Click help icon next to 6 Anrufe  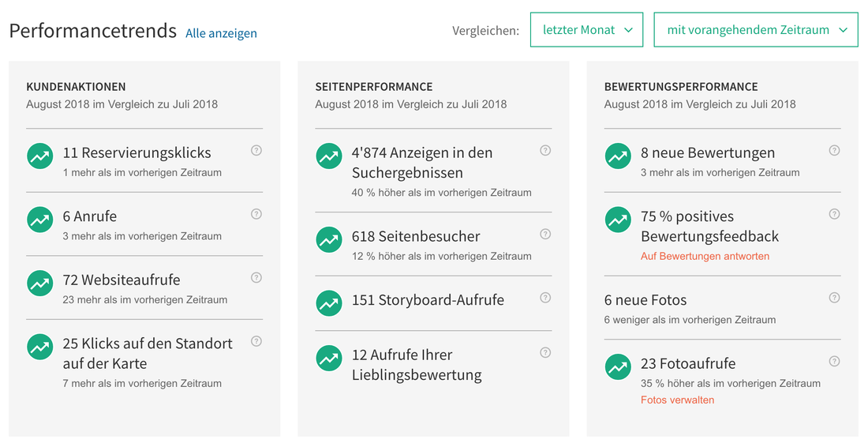(x=256, y=214)
